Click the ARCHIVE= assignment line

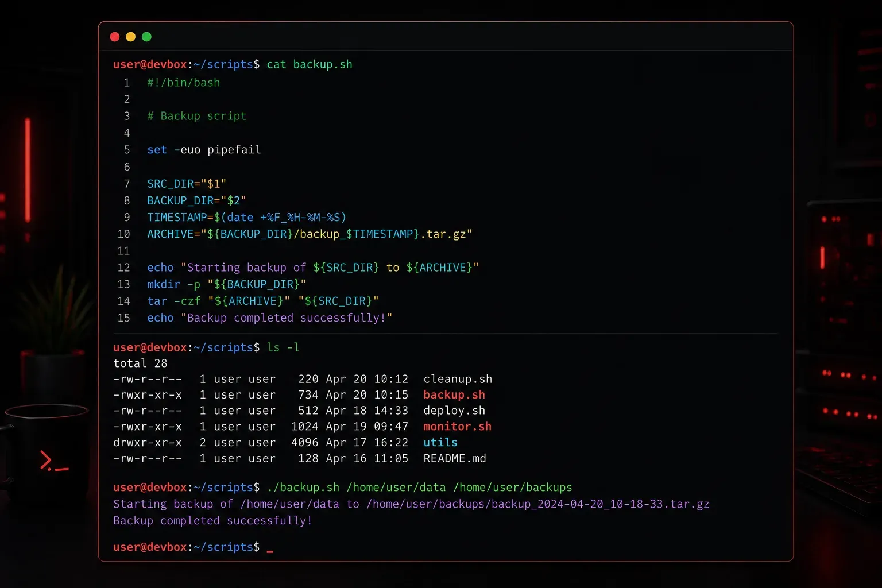pyautogui.click(x=310, y=234)
